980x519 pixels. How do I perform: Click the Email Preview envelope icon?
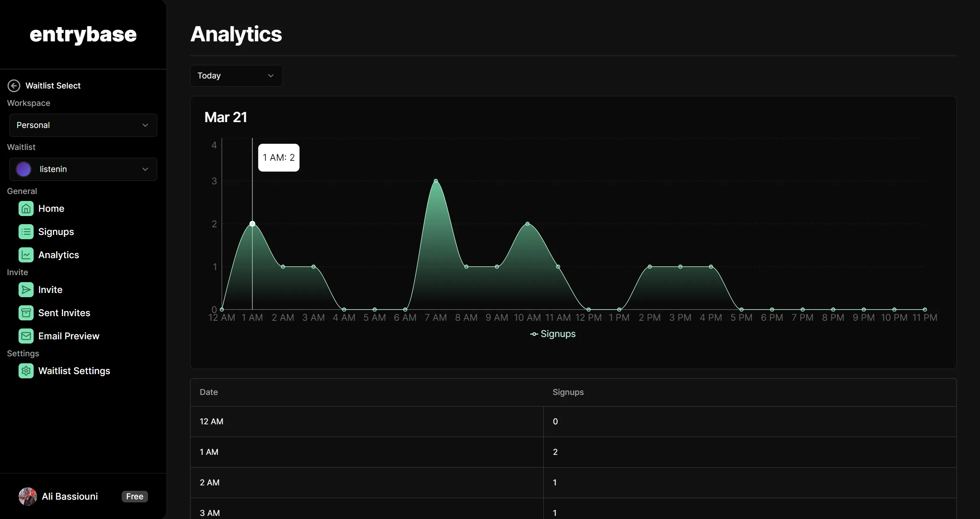[x=26, y=336]
